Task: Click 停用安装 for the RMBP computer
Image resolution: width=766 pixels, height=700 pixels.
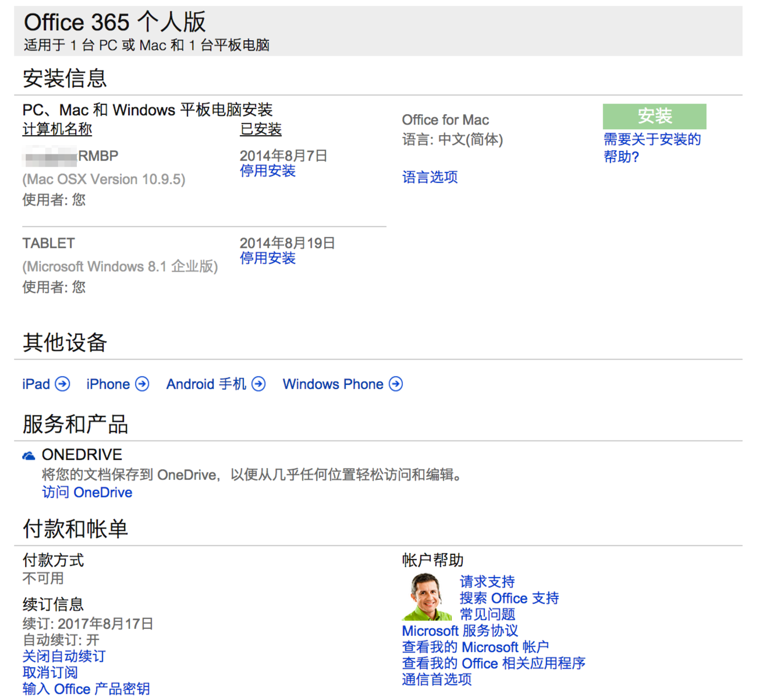Action: tap(268, 171)
